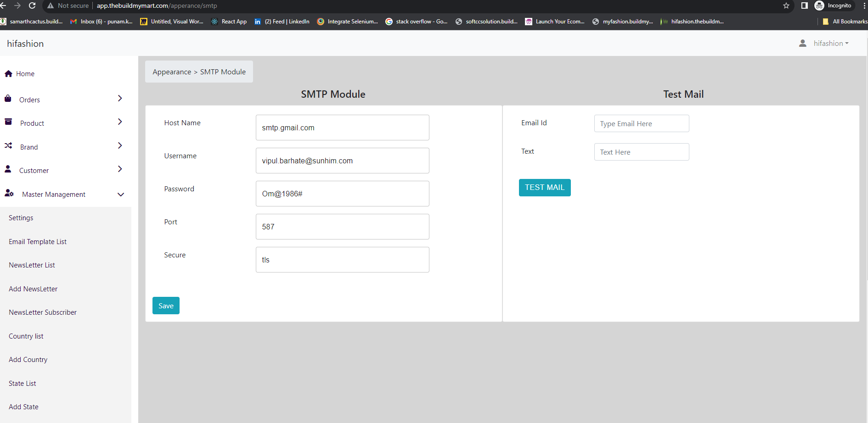The height and width of the screenshot is (423, 868).
Task: Bookmark this page with the star icon
Action: point(786,6)
